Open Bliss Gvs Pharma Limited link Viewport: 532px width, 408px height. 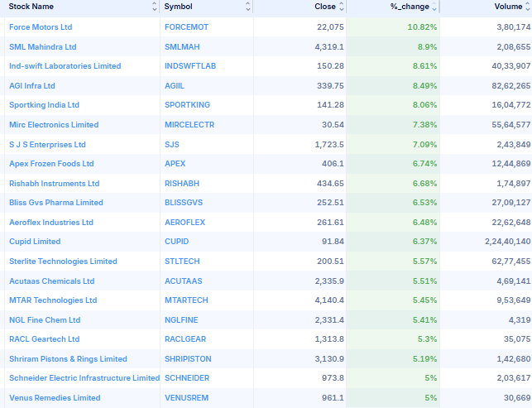click(x=56, y=203)
